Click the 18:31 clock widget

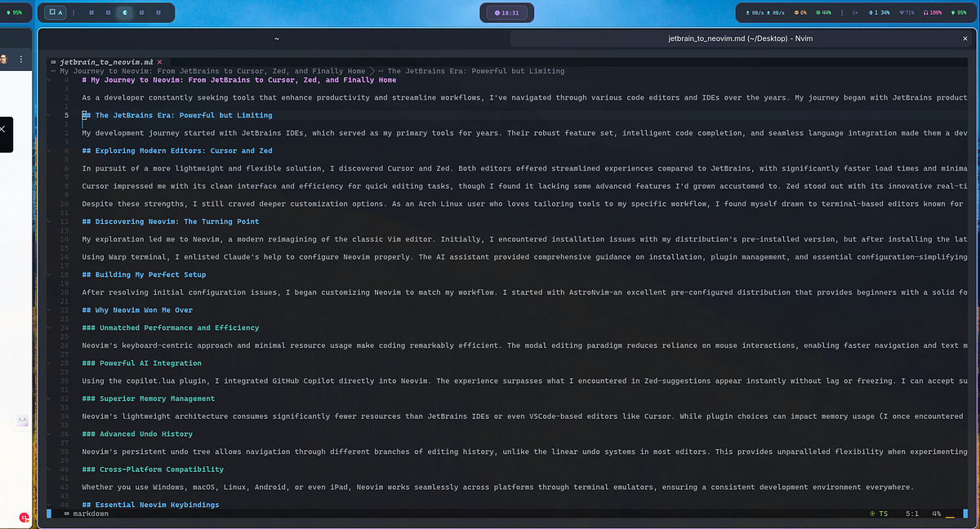pos(507,13)
